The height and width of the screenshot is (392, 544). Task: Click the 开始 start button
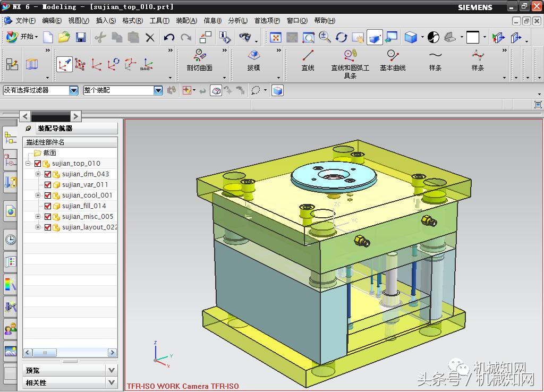point(22,37)
